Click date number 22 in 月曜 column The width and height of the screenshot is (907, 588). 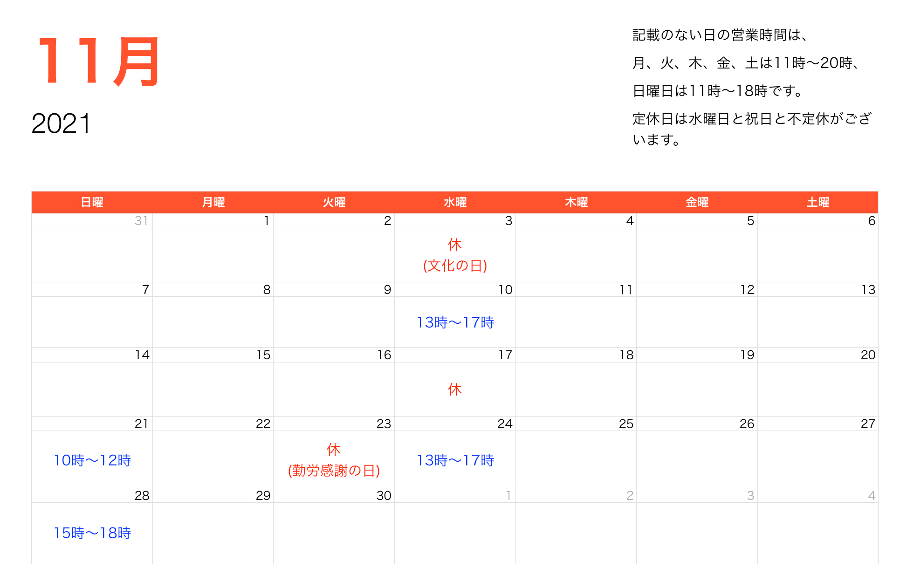pos(263,424)
